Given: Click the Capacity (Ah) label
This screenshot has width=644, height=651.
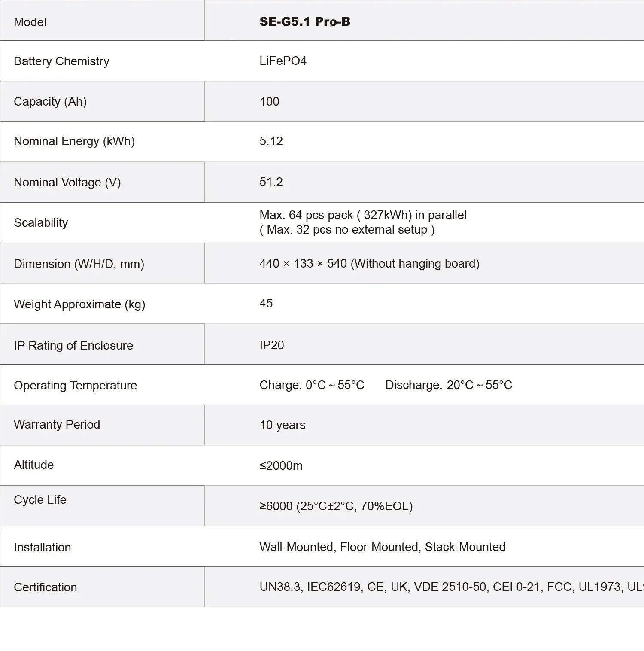Looking at the screenshot, I should pos(50,102).
